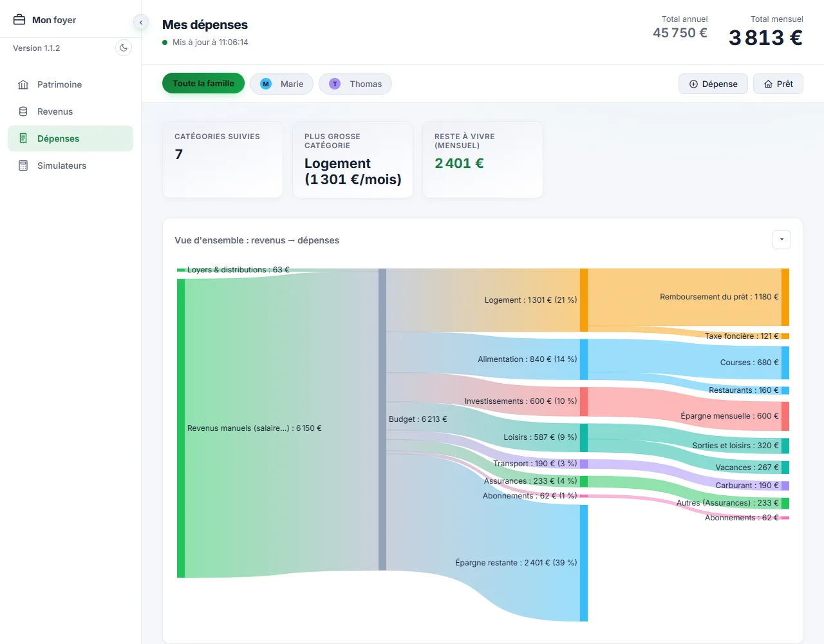
Task: Click the Alimentation : 840 € (14 %) label
Action: point(527,359)
